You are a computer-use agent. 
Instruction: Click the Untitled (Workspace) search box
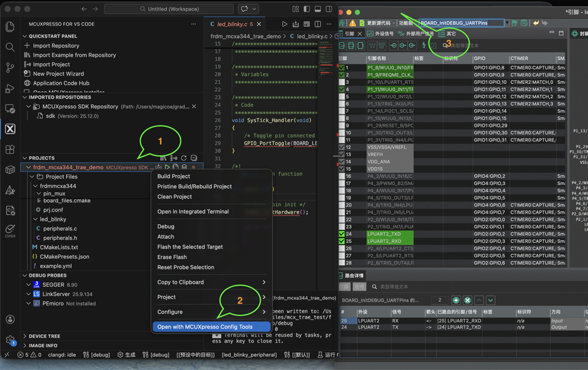169,9
